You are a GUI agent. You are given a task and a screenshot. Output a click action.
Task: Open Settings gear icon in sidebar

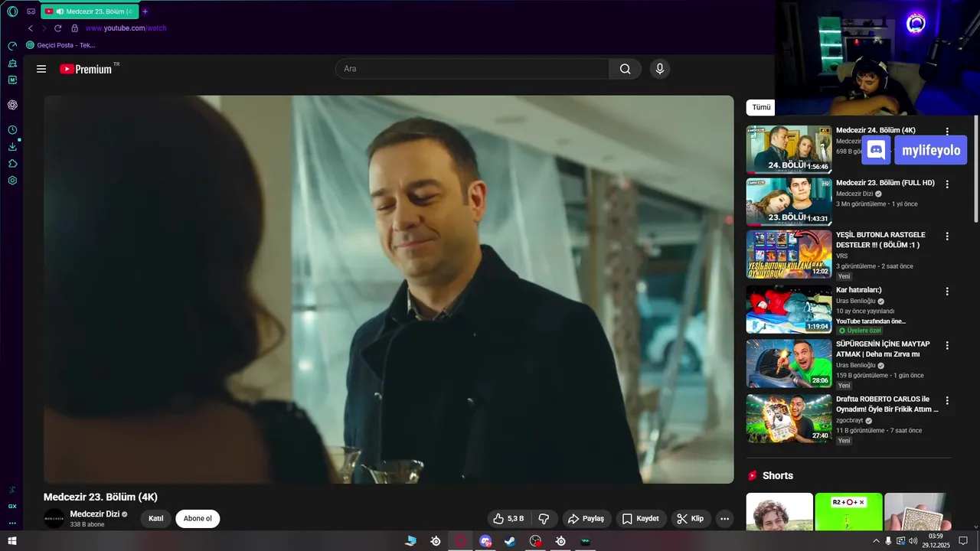[12, 181]
